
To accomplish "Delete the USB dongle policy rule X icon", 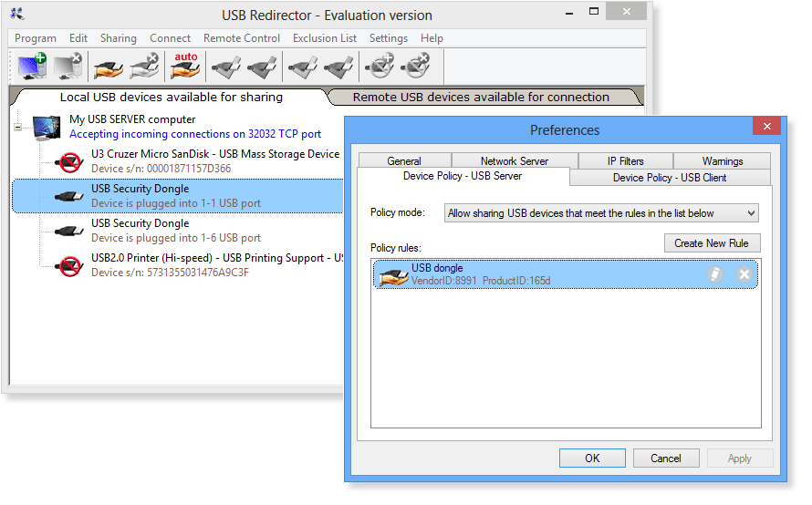I will click(744, 274).
